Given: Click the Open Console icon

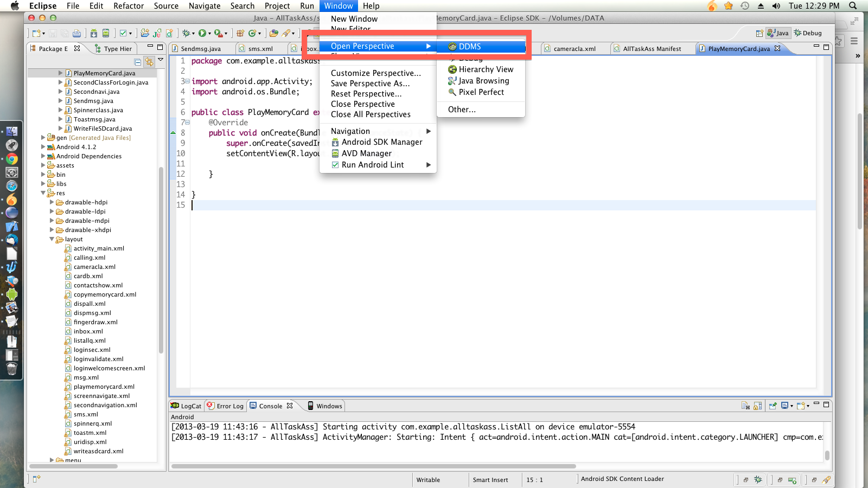Looking at the screenshot, I should click(x=800, y=406).
